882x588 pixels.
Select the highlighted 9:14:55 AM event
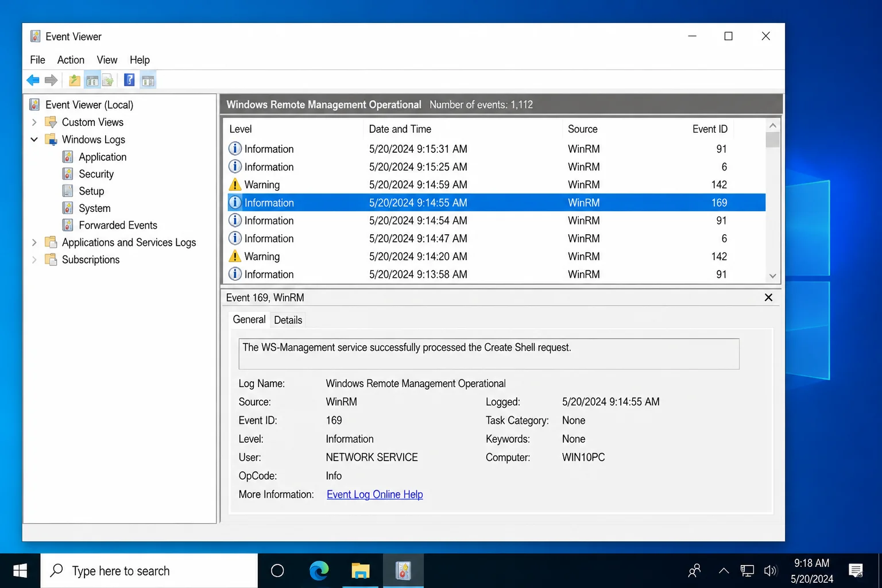[x=497, y=203]
